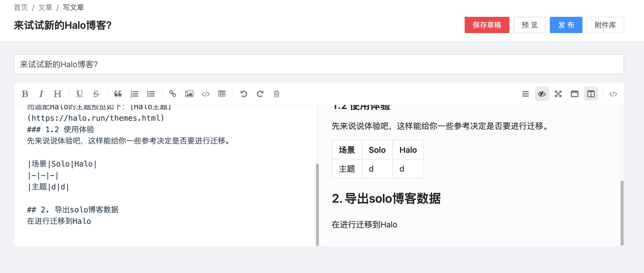Select the 写文章 breadcrumb item
Image resolution: width=644 pixels, height=273 pixels.
pos(73,7)
